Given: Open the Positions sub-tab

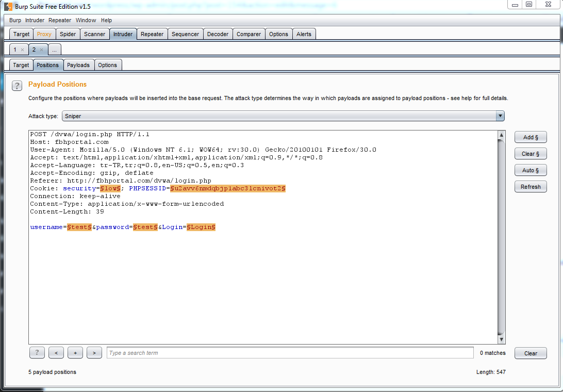Looking at the screenshot, I should [47, 65].
